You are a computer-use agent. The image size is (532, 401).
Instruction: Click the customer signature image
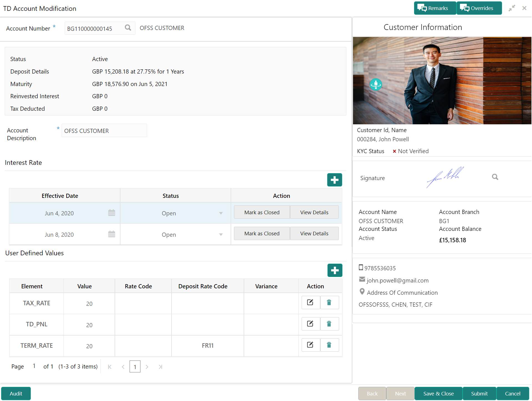coord(445,177)
